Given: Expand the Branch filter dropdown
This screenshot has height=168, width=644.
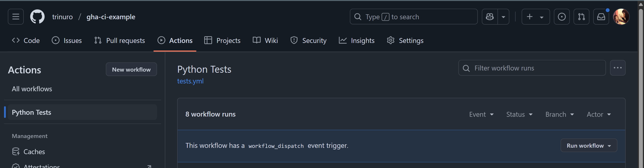Looking at the screenshot, I should (x=559, y=114).
